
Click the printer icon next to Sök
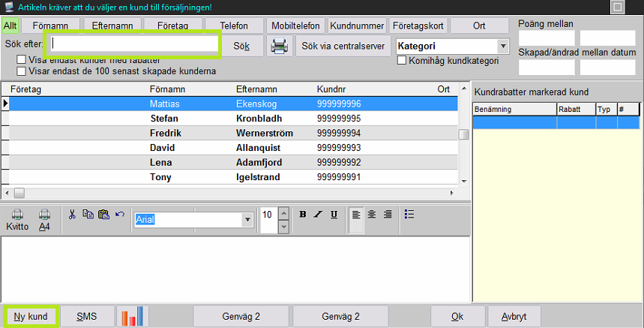[x=280, y=46]
